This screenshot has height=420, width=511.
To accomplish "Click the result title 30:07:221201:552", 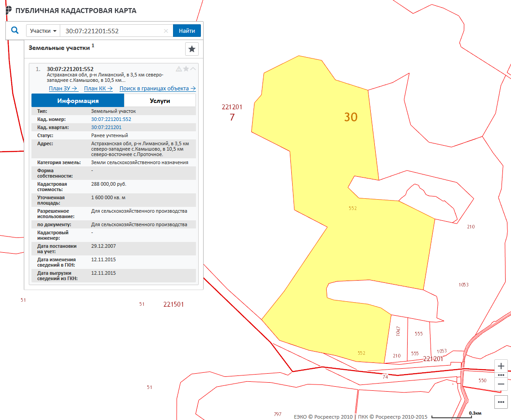I will (70, 69).
